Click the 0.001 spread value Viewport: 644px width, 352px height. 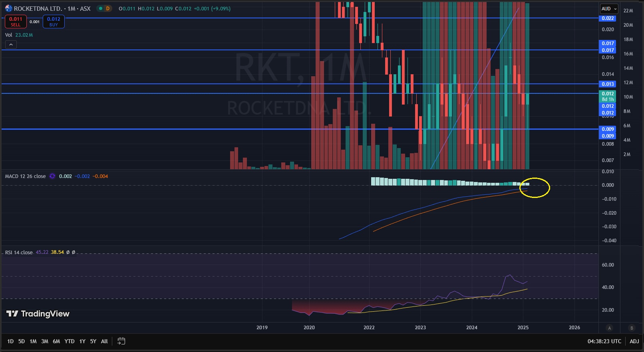(x=35, y=22)
